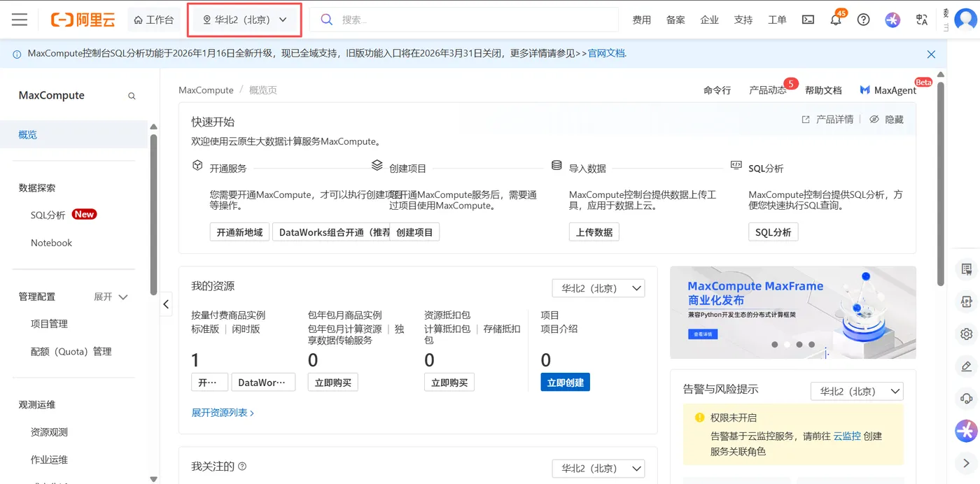Open 作业运维 in the sidebar
980x484 pixels.
[x=49, y=460]
